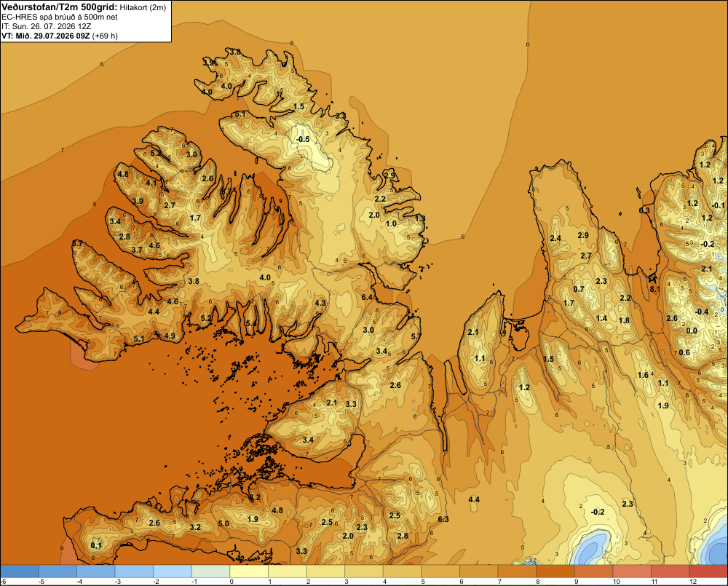
Task: Select the legend swatch between -3 and -2
Action: tap(134, 571)
